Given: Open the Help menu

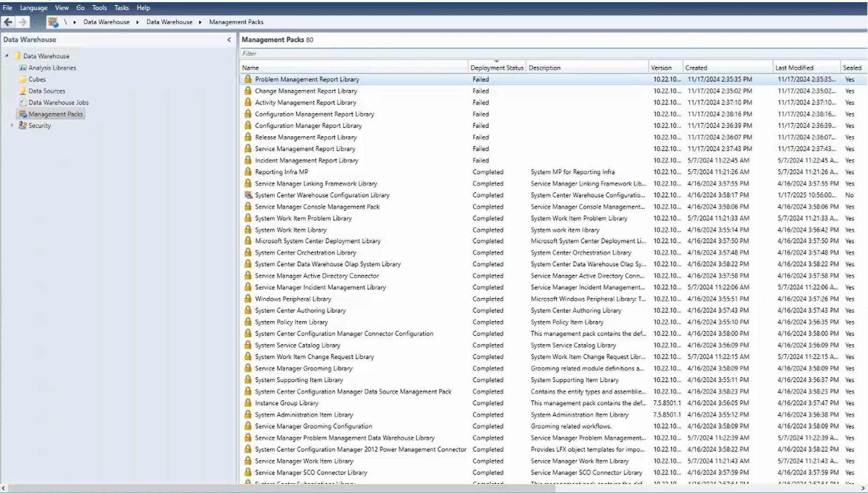Looking at the screenshot, I should tap(143, 8).
